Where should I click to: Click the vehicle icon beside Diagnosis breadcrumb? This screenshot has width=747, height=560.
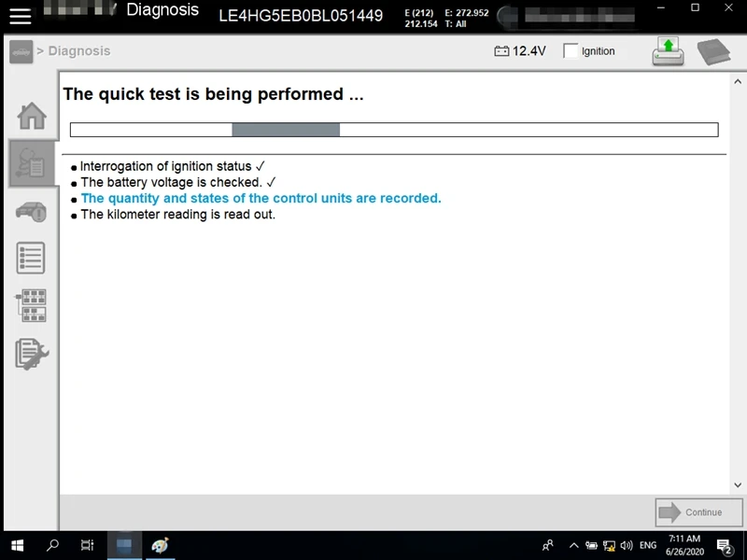(21, 51)
